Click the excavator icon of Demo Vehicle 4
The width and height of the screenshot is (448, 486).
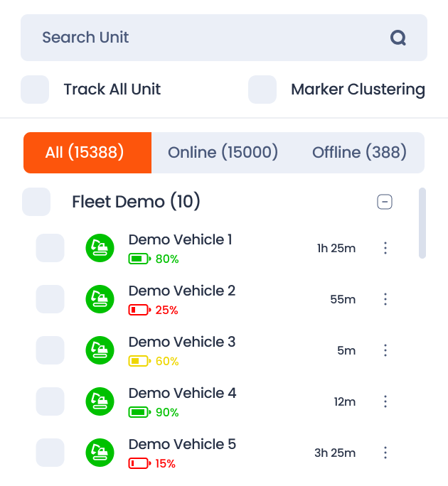100,401
